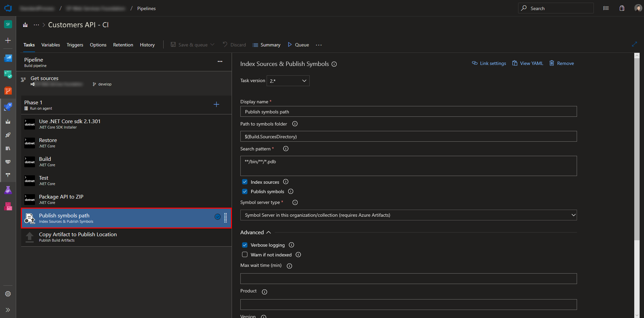Image resolution: width=644 pixels, height=318 pixels.
Task: Enable Warn if not indexed
Action: [245, 255]
